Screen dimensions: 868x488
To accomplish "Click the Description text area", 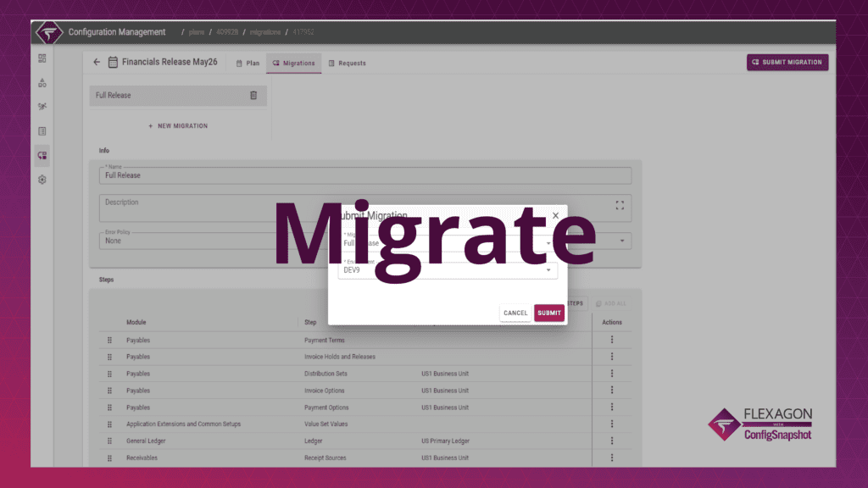I will coord(365,208).
